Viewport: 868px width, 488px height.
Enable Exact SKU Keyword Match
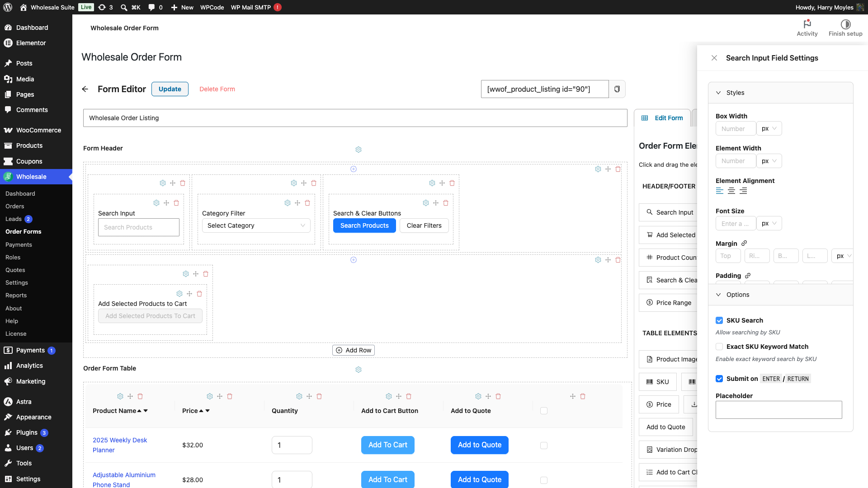(719, 347)
